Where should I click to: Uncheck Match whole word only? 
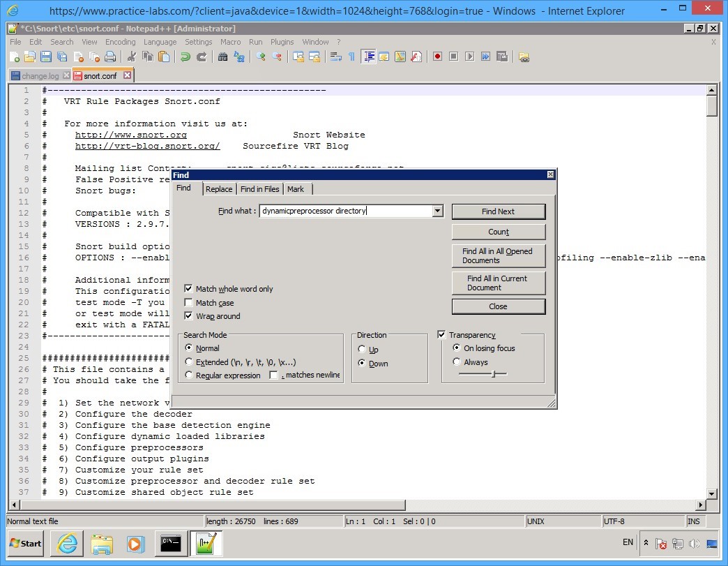(x=188, y=288)
